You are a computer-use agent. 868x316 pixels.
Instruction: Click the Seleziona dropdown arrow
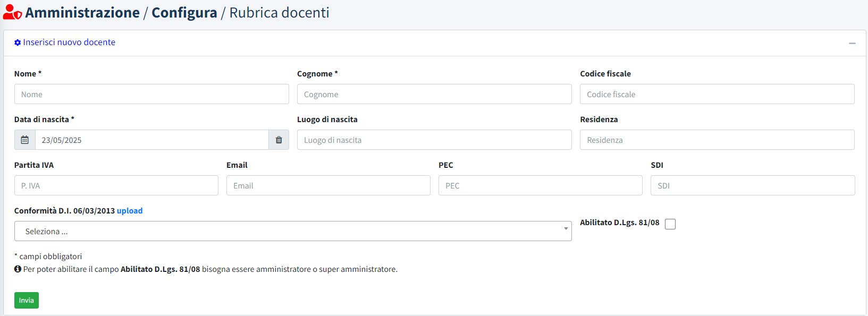click(566, 229)
